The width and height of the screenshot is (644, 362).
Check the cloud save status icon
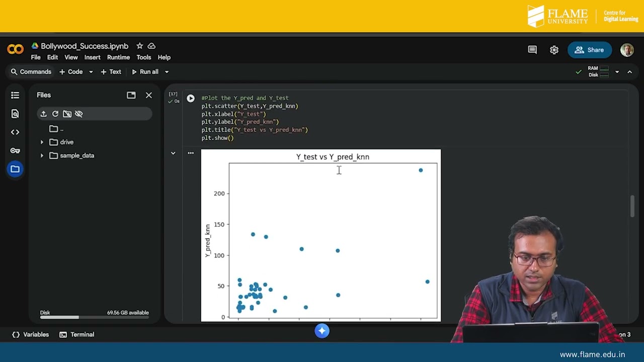[x=151, y=46]
